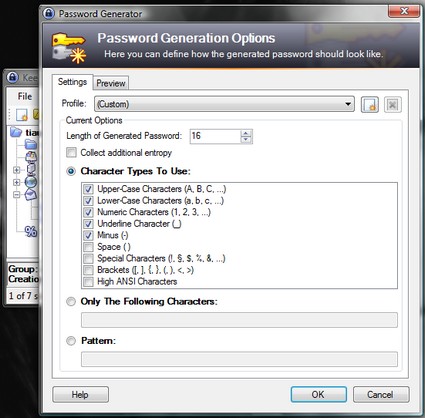This screenshot has width=425, height=418.
Task: Click the globe icon in KeePass group tree
Action: pos(31,182)
